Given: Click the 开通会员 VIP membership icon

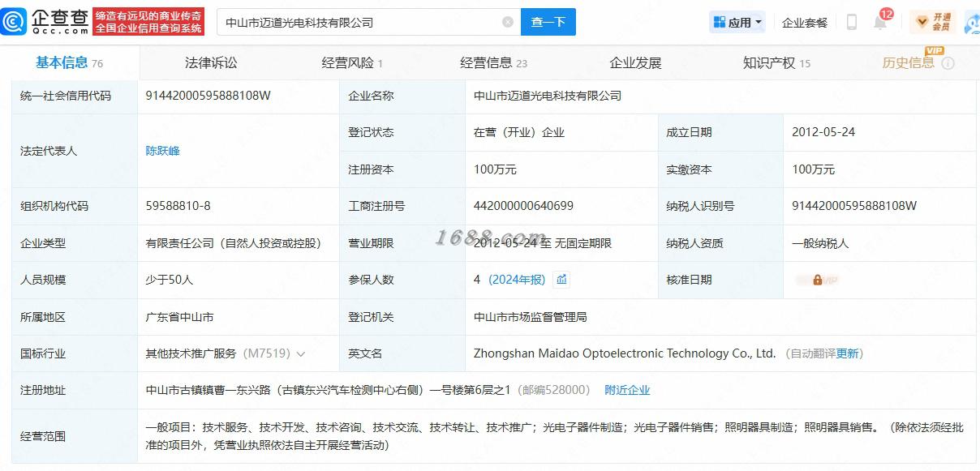Looking at the screenshot, I should pos(933,22).
